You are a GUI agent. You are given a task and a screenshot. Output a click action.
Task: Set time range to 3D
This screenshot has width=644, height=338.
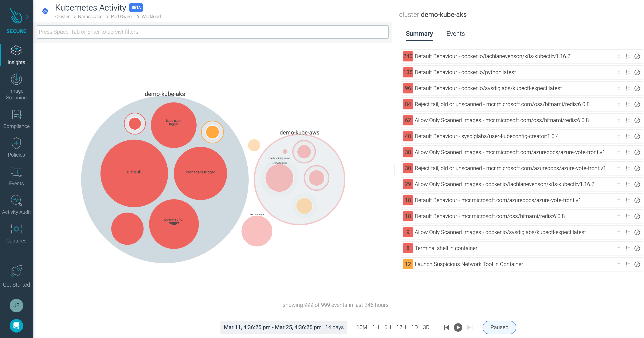click(x=426, y=327)
